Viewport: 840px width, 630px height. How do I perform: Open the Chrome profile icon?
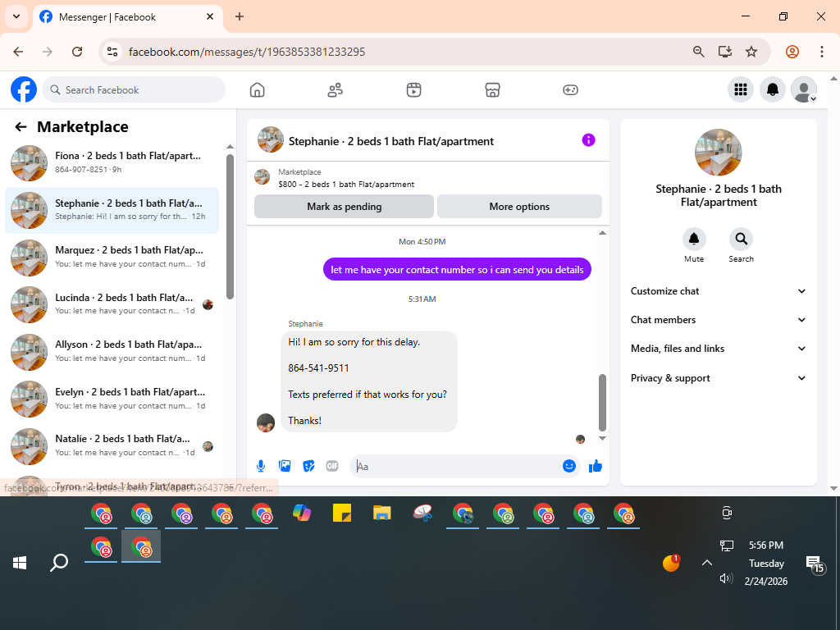(792, 52)
